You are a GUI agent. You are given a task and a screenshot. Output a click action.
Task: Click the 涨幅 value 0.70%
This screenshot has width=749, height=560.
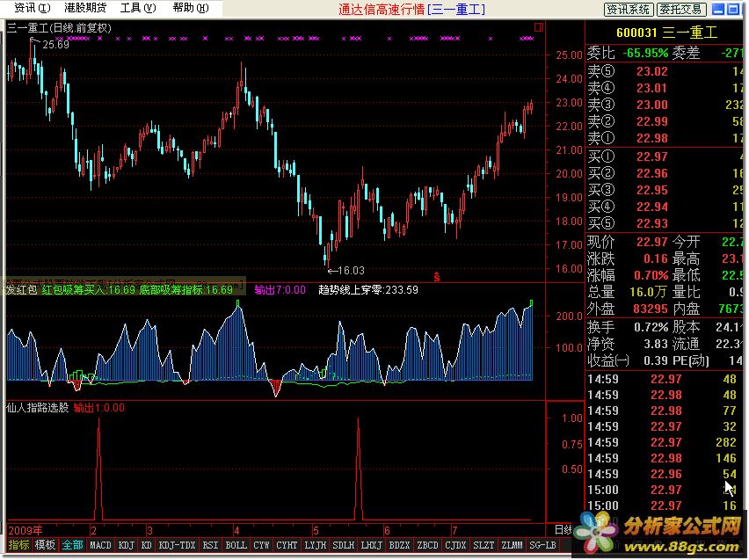pos(651,276)
